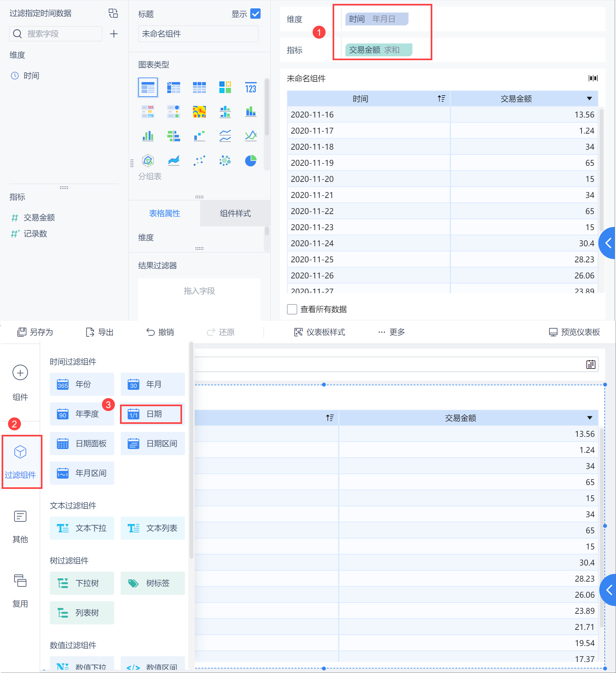This screenshot has height=673, width=616.
Task: Click the 导出 export toolbar button
Action: click(100, 332)
